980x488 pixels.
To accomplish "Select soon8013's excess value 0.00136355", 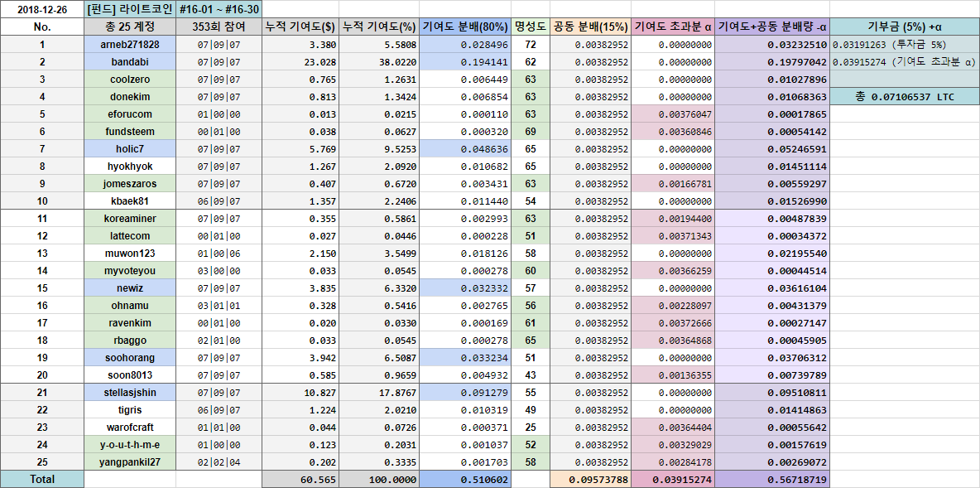I will (x=672, y=374).
